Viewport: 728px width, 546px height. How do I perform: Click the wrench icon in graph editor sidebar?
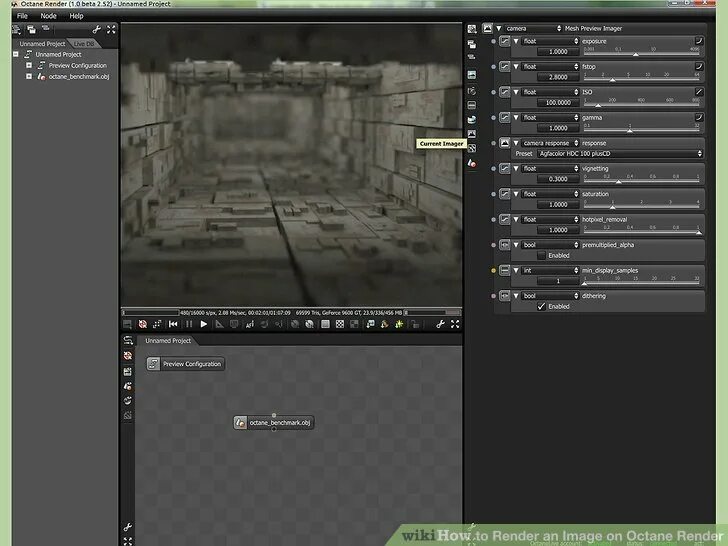coord(128,526)
